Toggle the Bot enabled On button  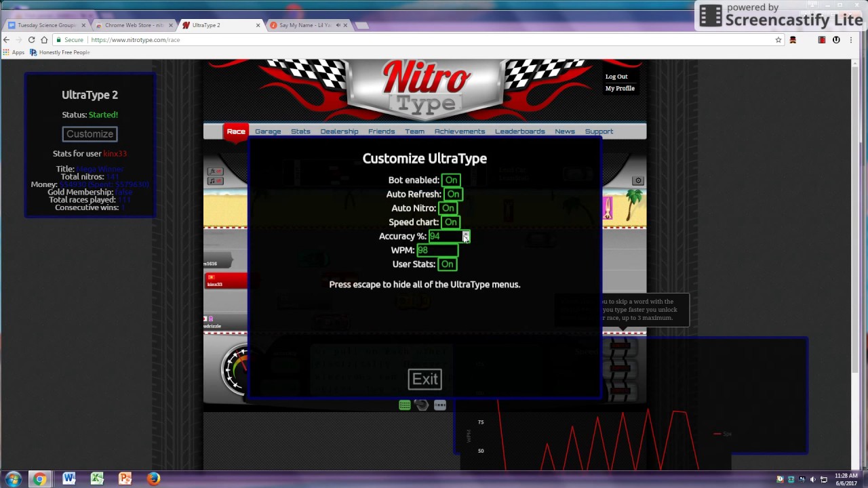click(451, 180)
